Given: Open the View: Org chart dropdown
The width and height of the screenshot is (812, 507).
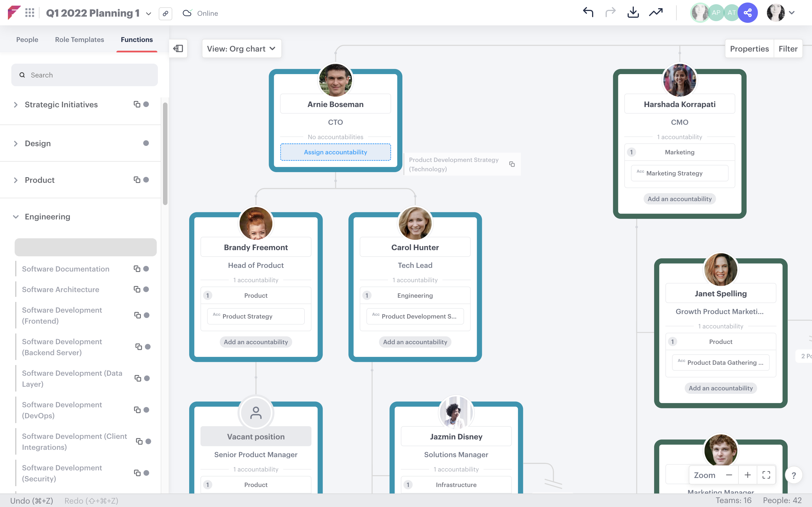Looking at the screenshot, I should tap(241, 48).
